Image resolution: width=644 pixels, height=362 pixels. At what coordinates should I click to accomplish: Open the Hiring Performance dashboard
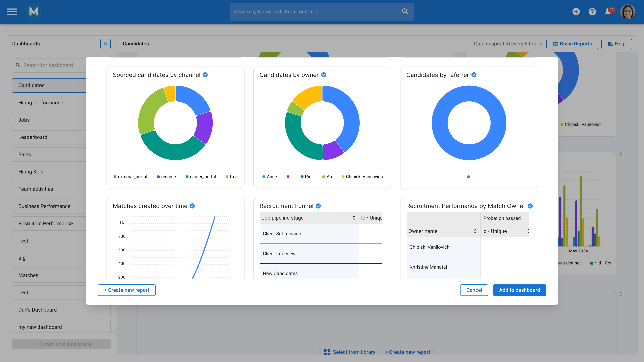pyautogui.click(x=41, y=103)
